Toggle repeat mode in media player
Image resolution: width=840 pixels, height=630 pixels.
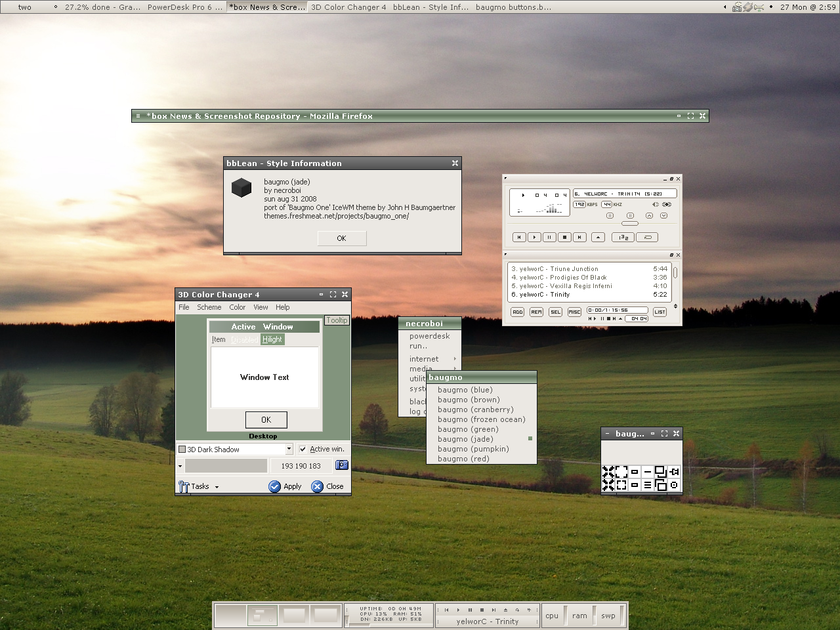(x=647, y=238)
